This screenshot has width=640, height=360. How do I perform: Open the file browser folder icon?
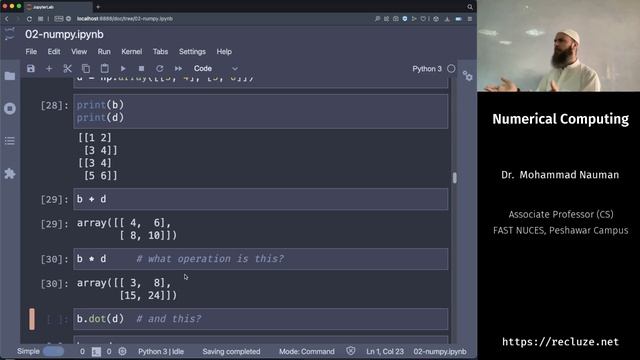(10, 76)
